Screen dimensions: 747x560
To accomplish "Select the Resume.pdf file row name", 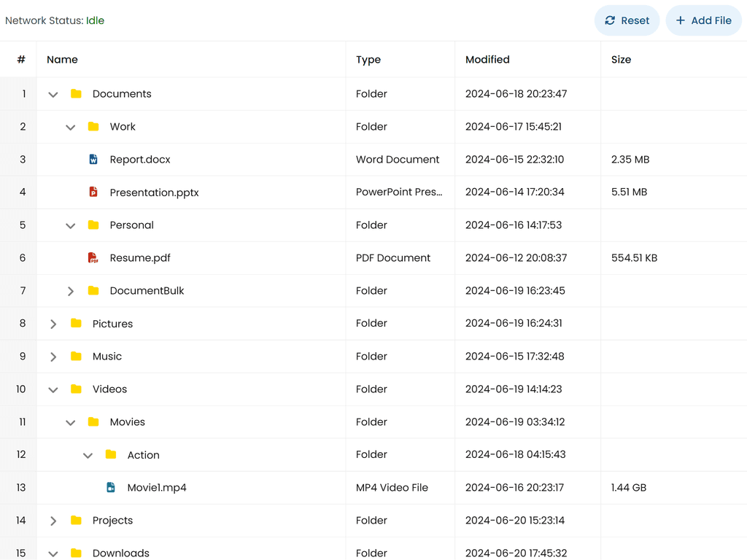I will pos(140,258).
